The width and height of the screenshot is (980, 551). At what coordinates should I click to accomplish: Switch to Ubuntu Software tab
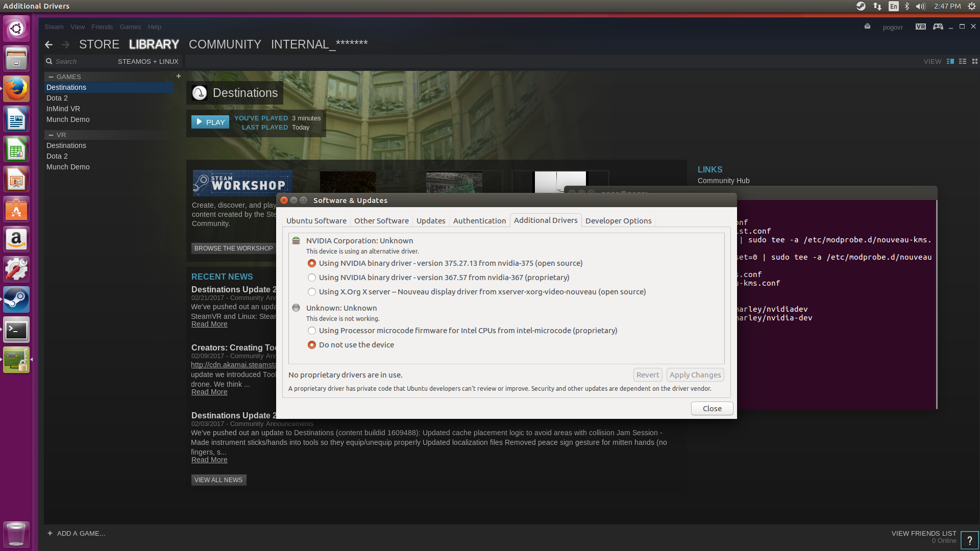(x=316, y=220)
